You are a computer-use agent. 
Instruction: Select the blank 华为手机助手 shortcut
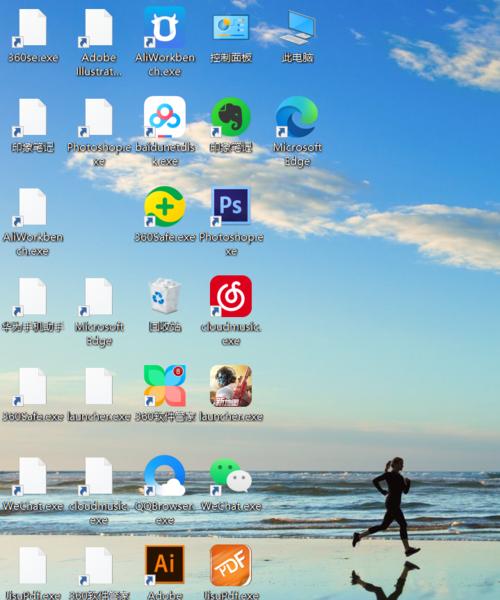(x=33, y=297)
